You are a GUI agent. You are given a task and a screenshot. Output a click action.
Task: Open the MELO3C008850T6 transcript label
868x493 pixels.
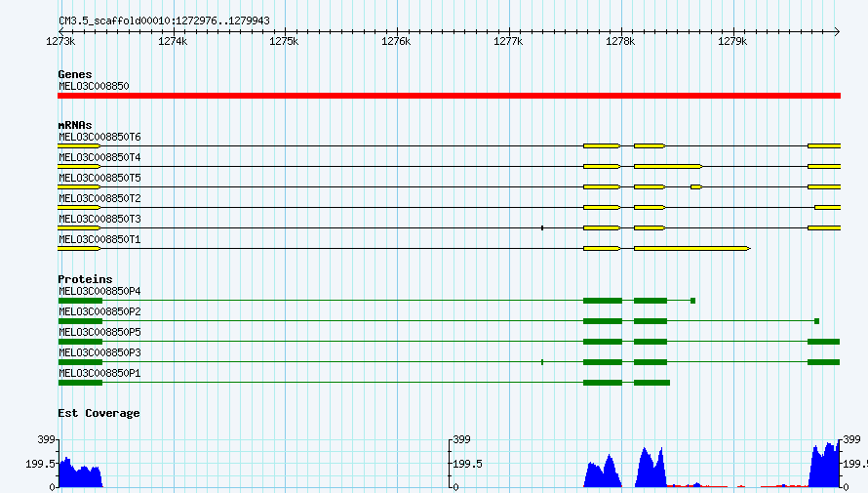[99, 137]
